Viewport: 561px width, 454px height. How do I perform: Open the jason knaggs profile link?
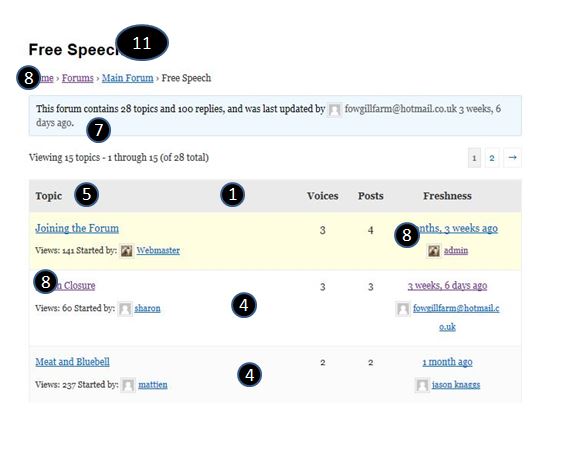tap(456, 385)
